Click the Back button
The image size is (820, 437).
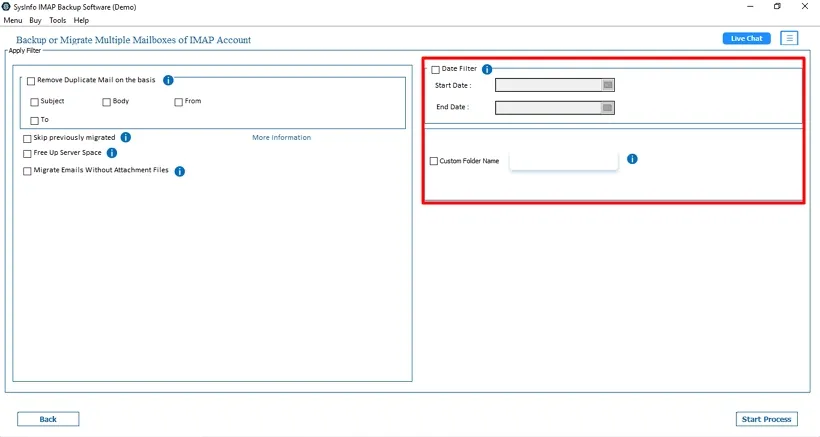tap(48, 419)
